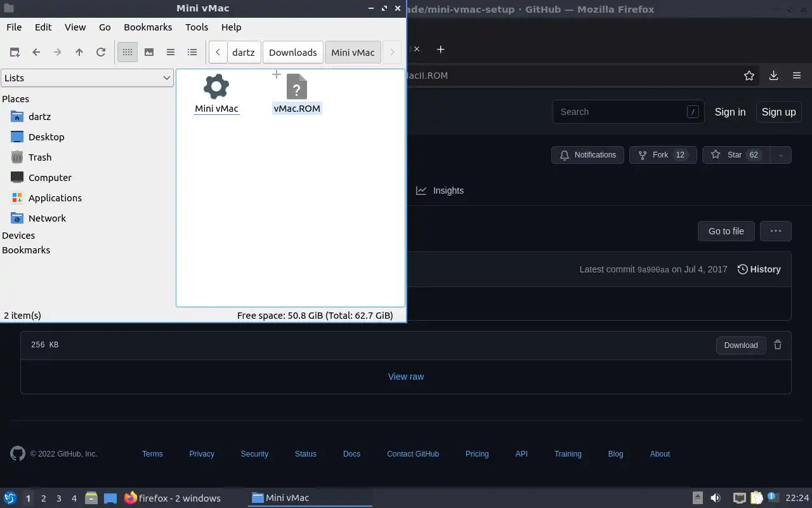Screen dimensions: 812x508
Task: Delete the file using trash icon
Action: [778, 345]
